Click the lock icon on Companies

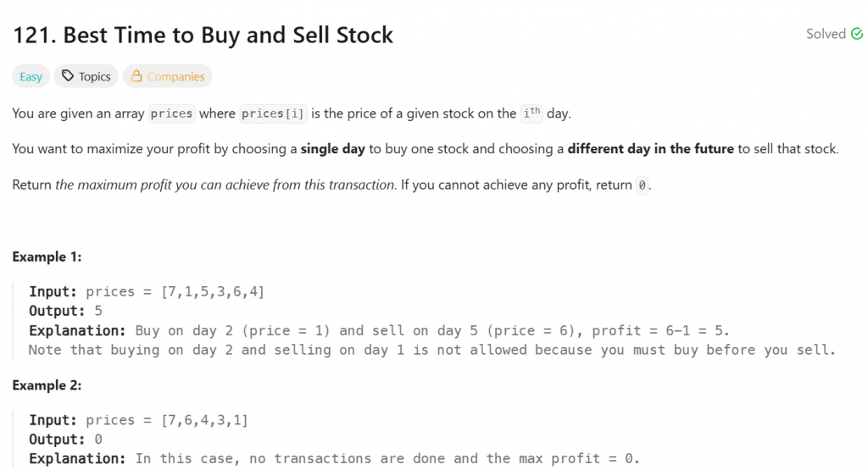point(136,75)
